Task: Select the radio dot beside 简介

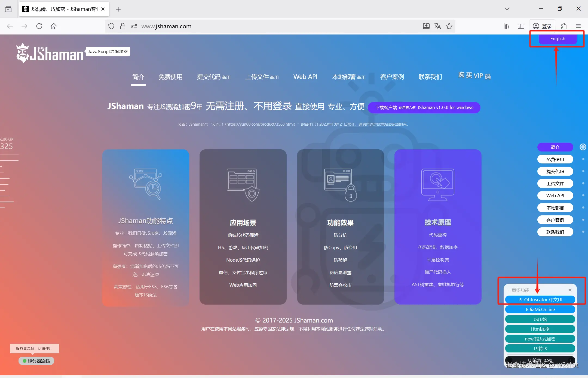Action: click(583, 147)
